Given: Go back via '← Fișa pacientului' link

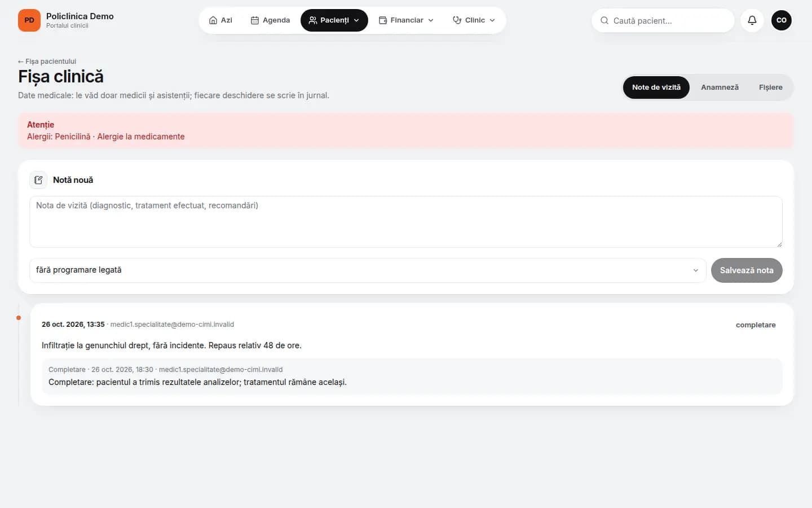Looking at the screenshot, I should (x=47, y=62).
